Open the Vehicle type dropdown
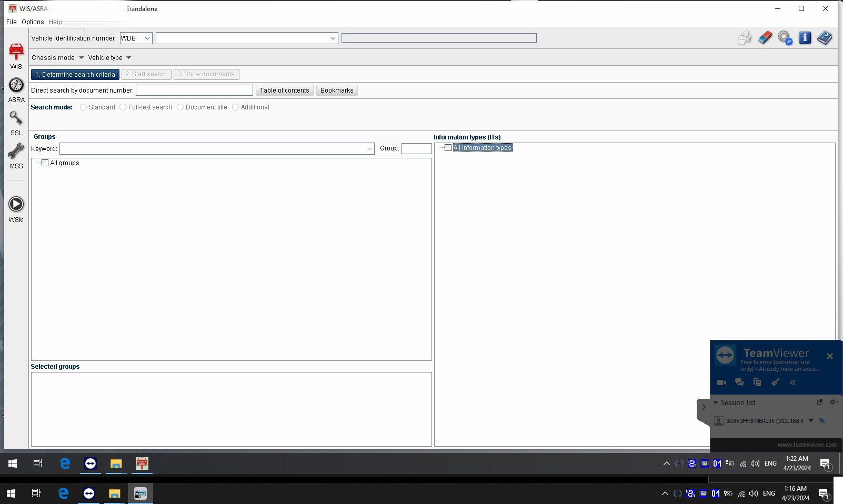Screen dimensions: 843x504 [109, 58]
